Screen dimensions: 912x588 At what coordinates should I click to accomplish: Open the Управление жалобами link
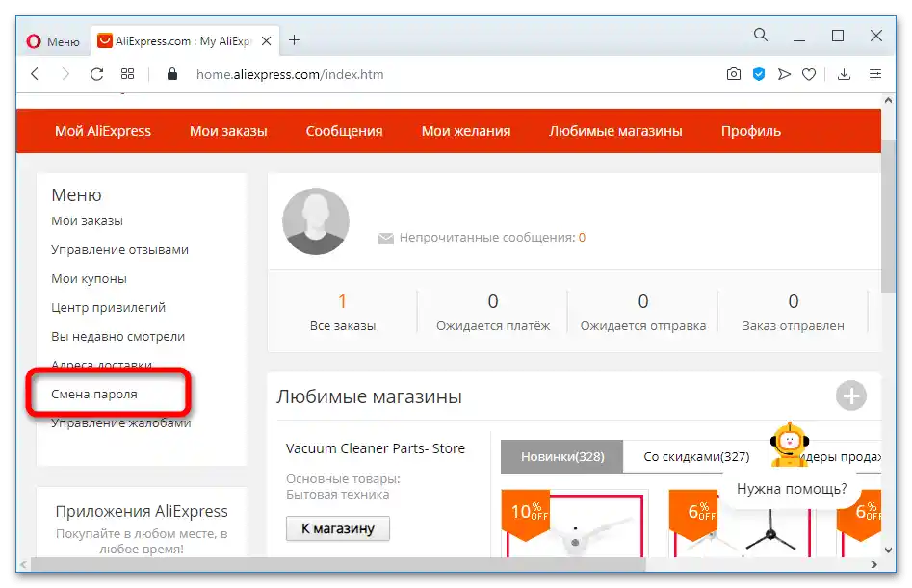pos(121,423)
